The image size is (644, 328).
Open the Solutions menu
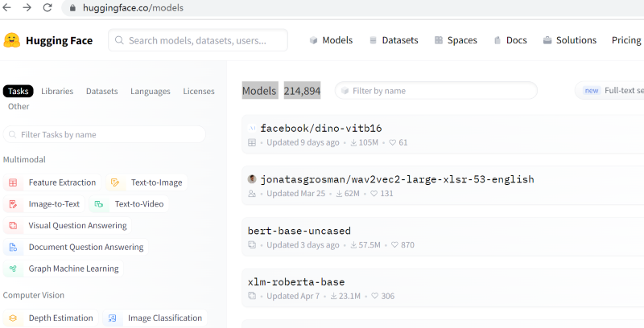569,40
